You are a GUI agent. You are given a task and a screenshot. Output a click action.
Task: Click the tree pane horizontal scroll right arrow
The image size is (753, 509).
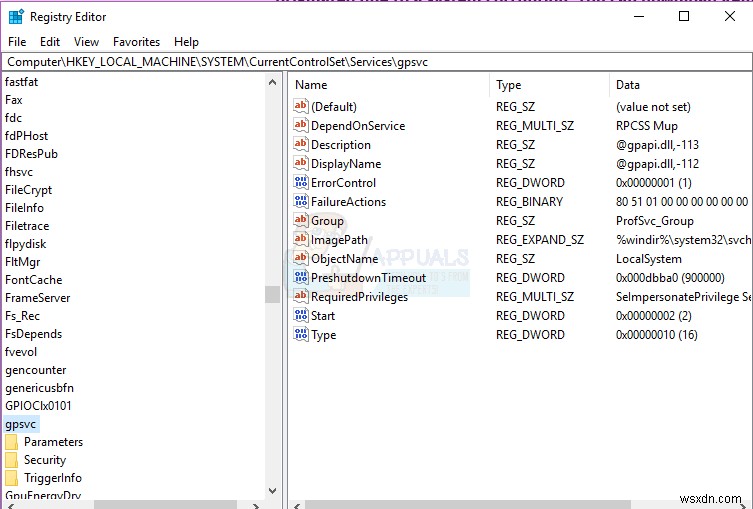[x=256, y=505]
